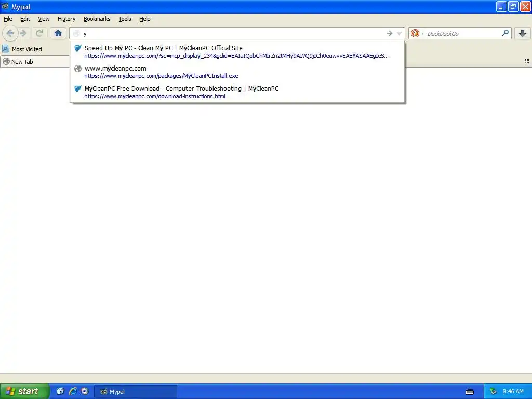Launch Windows Media Player from Quick Launch
532x399 pixels.
click(x=85, y=391)
